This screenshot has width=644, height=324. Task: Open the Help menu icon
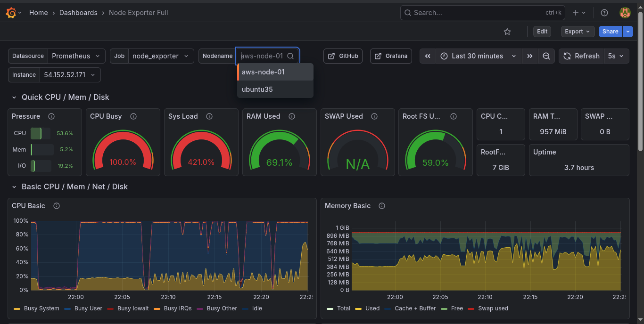point(604,13)
